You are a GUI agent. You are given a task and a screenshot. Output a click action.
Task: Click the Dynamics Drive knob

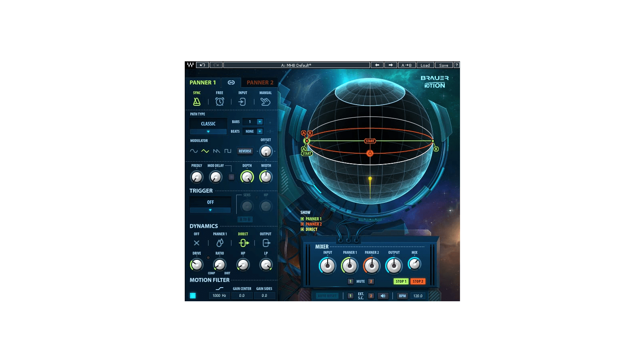point(197,265)
